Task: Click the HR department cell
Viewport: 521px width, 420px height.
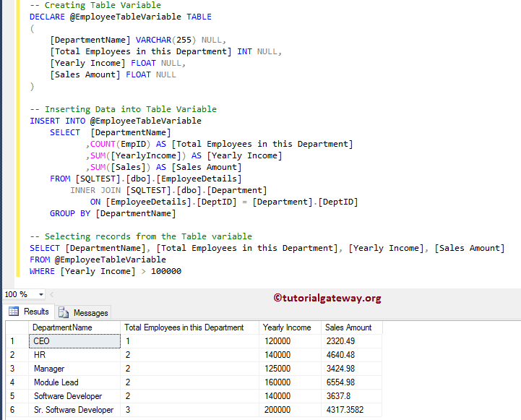Action: click(x=74, y=355)
